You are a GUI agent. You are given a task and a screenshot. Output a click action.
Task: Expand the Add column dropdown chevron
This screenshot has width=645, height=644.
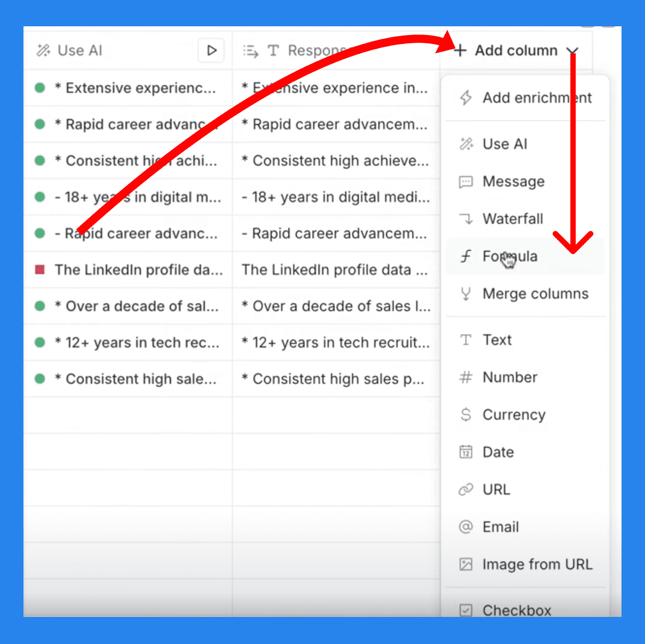point(572,51)
